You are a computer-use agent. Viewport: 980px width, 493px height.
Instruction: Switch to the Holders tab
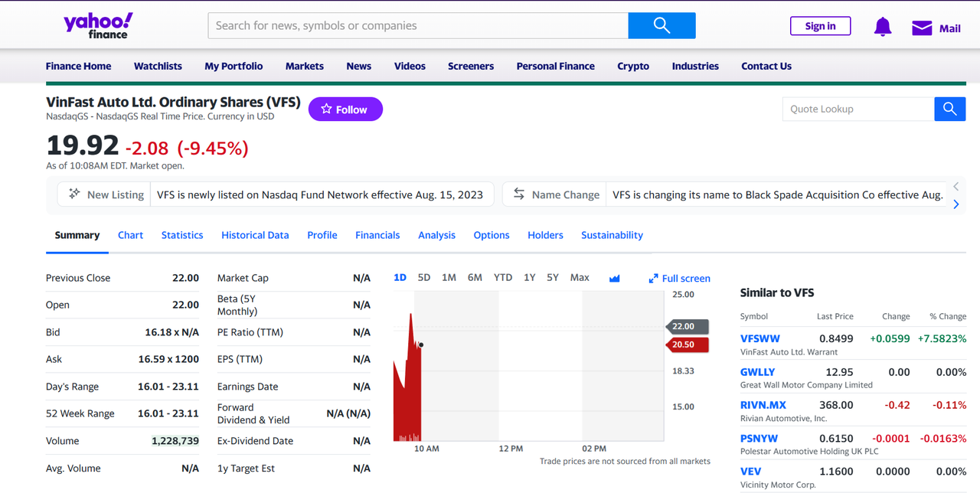coord(545,235)
